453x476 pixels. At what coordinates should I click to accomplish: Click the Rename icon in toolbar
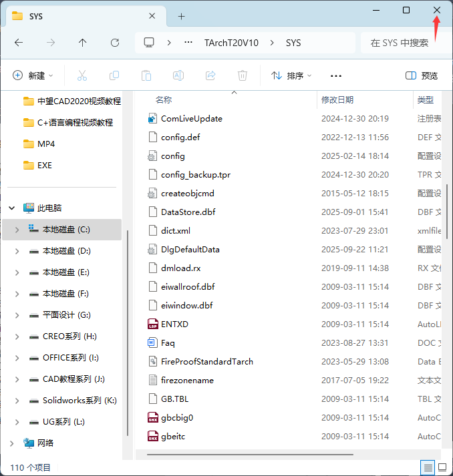click(178, 75)
